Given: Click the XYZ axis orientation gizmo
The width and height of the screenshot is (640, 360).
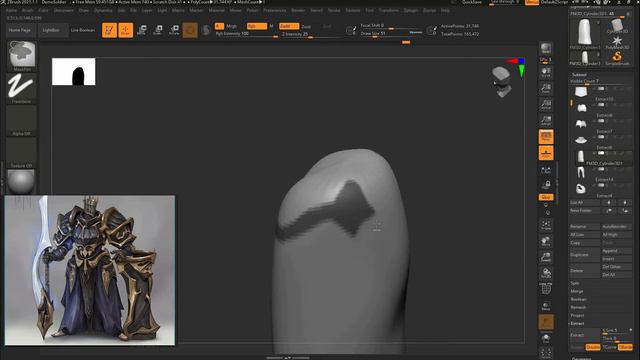Looking at the screenshot, I should click(518, 67).
